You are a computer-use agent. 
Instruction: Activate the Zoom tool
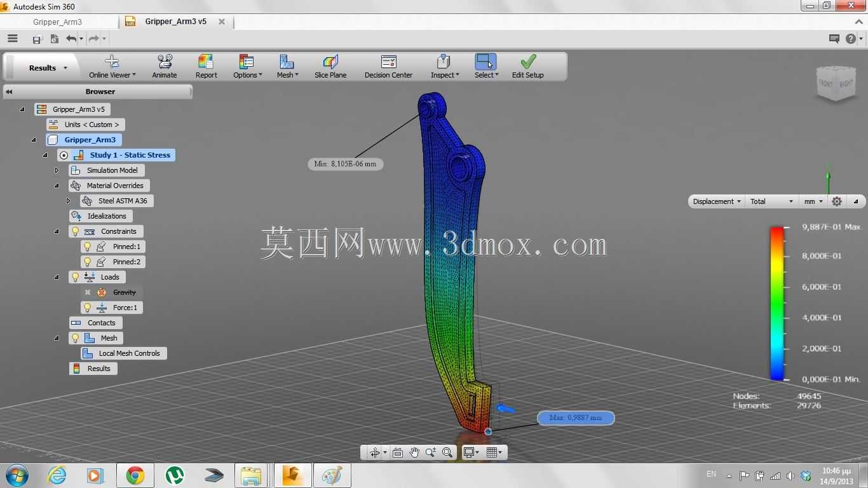pyautogui.click(x=431, y=452)
